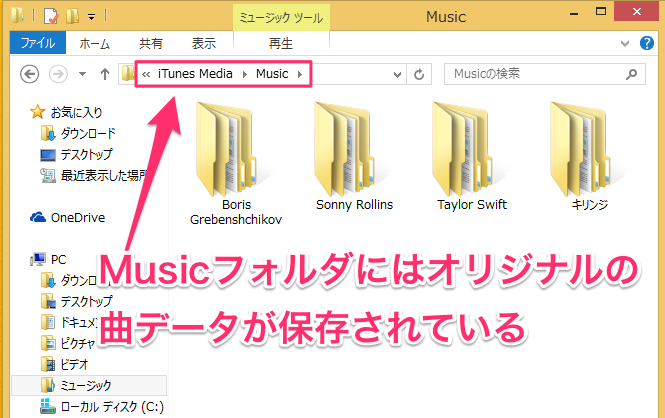Select PC in navigation pane
The height and width of the screenshot is (418, 665).
[48, 259]
